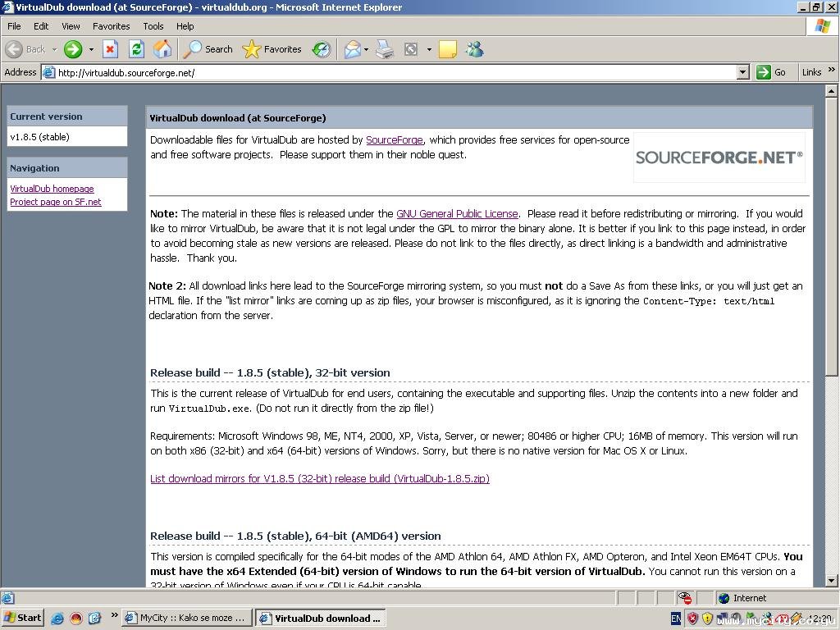This screenshot has height=630, width=840.
Task: Click the third Quick Launch icon
Action: point(95,619)
